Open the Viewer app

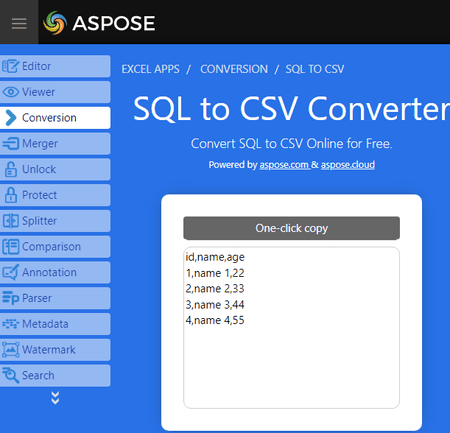click(x=55, y=92)
